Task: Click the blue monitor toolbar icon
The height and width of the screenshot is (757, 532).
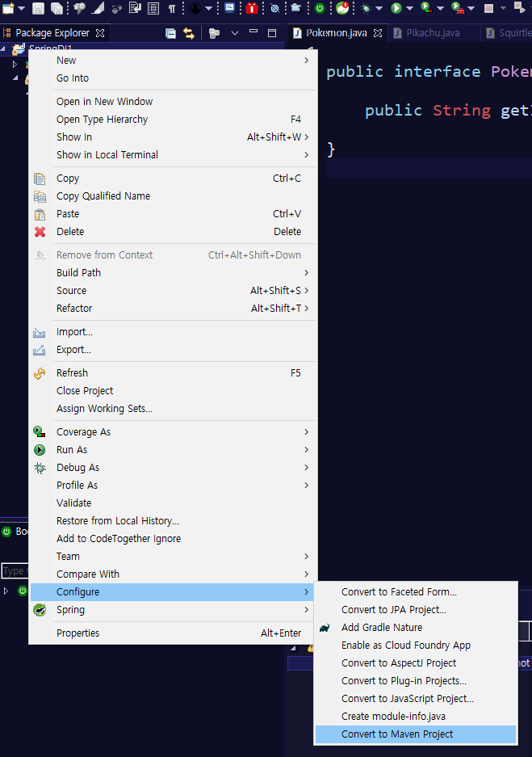Action: coord(230,8)
